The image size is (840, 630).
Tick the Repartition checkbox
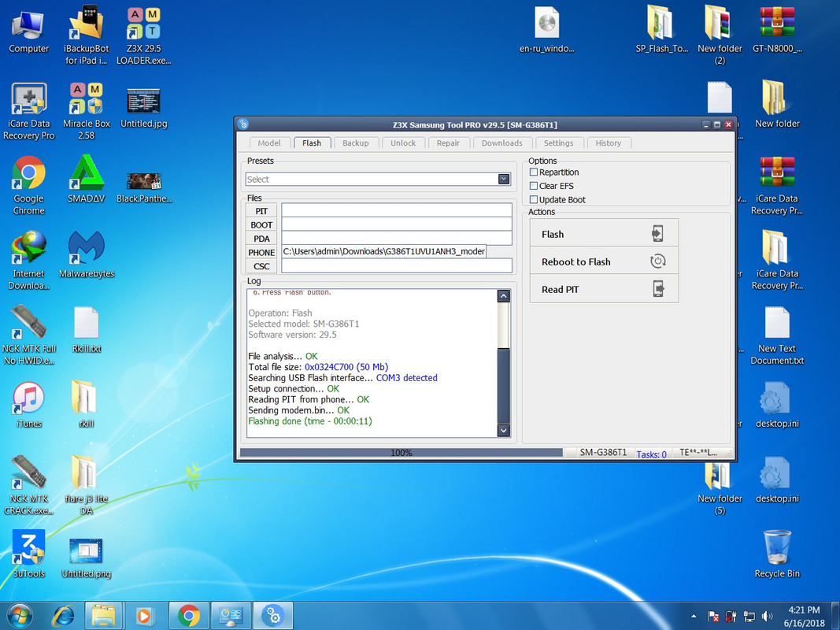pyautogui.click(x=534, y=172)
